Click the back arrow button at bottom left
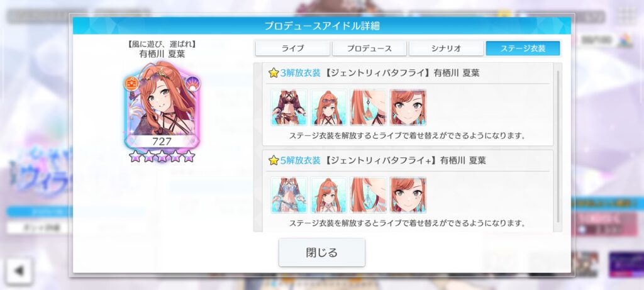Viewport: 644px width, 290px height. tap(19, 270)
